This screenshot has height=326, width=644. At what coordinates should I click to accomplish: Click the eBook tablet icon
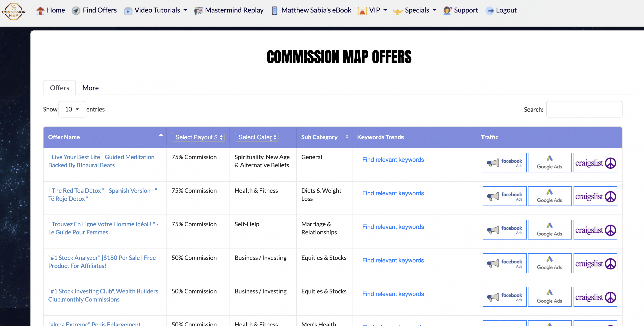[x=275, y=11]
